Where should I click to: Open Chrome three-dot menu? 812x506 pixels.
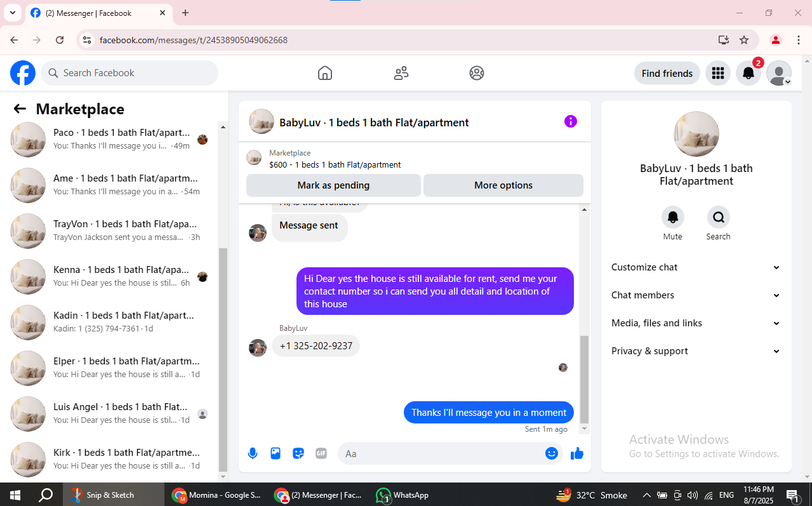coord(799,40)
